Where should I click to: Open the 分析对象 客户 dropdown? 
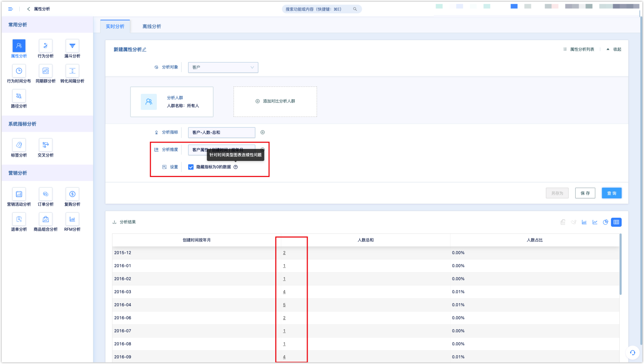(223, 67)
